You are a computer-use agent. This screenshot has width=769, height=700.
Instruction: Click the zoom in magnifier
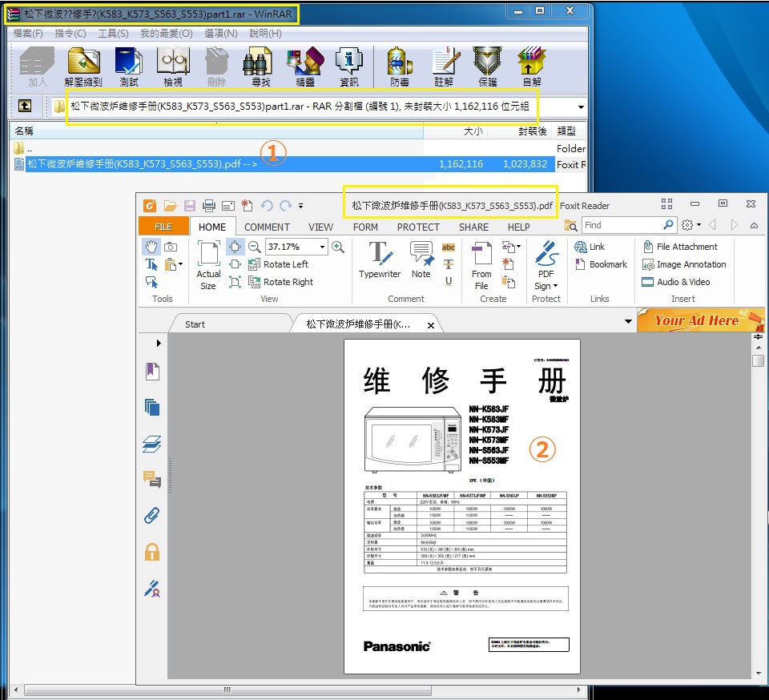[x=338, y=247]
